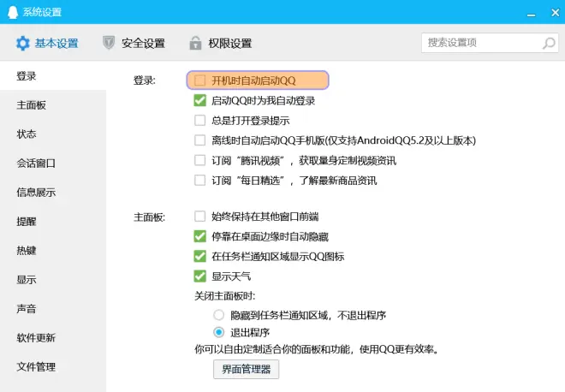Image resolution: width=565 pixels, height=392 pixels.
Task: Click the 你可以自由定制适合你的面板和功能 text
Action: tap(273, 348)
